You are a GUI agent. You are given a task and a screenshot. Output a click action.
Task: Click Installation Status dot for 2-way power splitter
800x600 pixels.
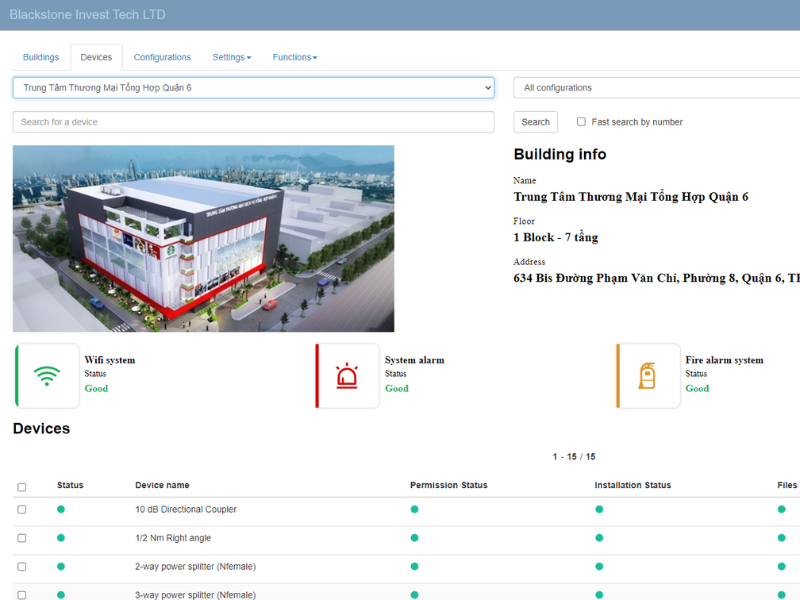click(599, 566)
